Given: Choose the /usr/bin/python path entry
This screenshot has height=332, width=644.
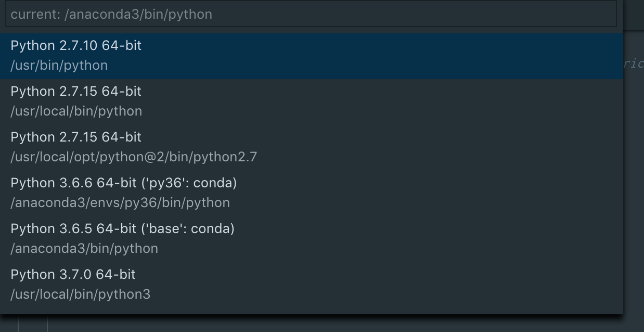Looking at the screenshot, I should click(59, 66).
